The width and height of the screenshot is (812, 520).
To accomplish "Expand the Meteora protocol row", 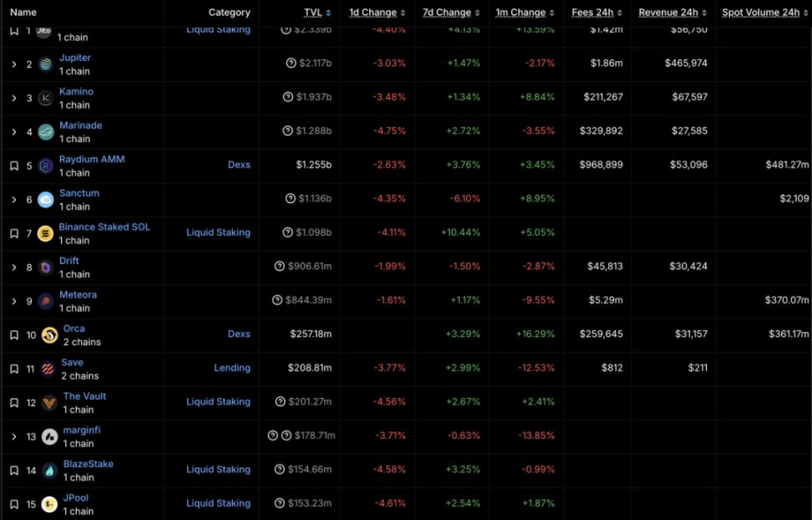I will coord(14,301).
